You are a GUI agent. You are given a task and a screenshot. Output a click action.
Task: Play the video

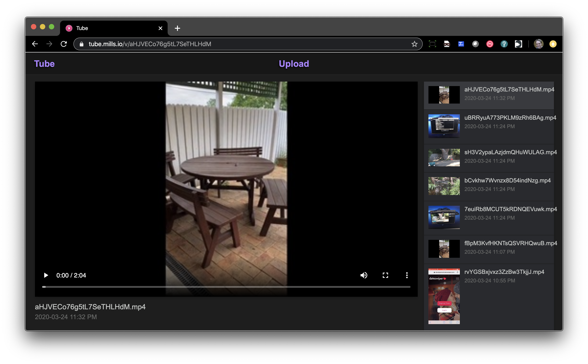(x=46, y=275)
